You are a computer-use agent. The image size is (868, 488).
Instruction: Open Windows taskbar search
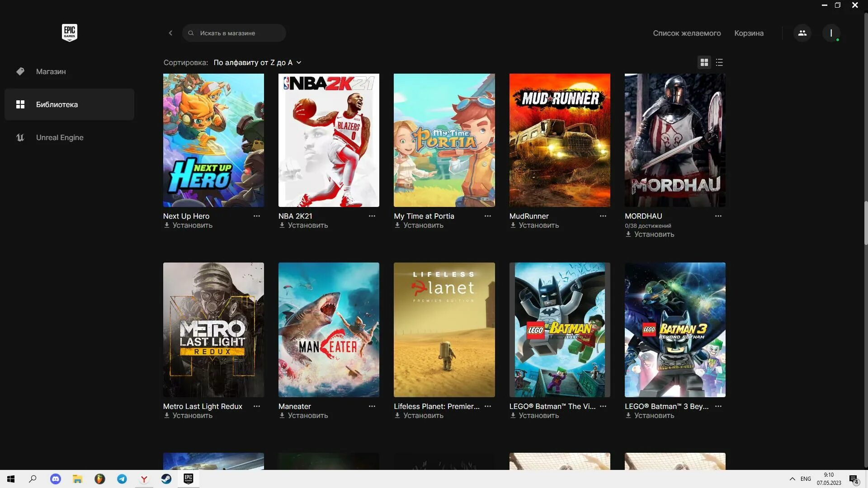pyautogui.click(x=33, y=479)
